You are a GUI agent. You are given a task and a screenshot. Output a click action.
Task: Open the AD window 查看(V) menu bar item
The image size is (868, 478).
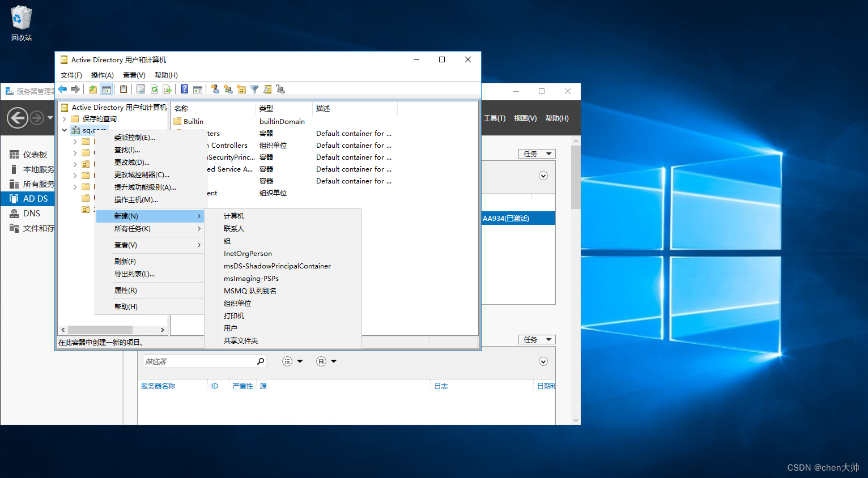pyautogui.click(x=134, y=75)
